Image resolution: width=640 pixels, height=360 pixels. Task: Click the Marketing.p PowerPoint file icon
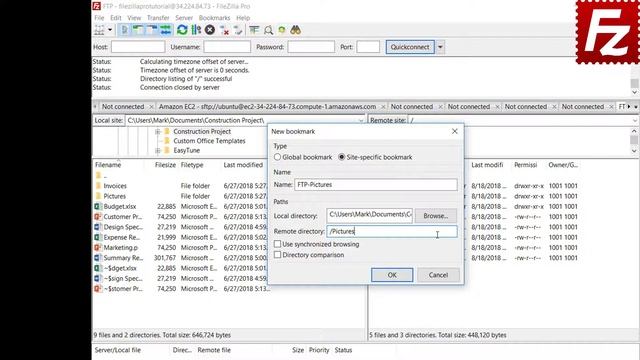point(98,247)
